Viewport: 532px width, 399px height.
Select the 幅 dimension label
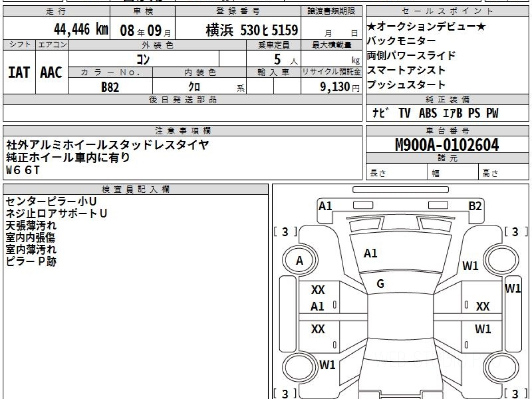(435, 174)
